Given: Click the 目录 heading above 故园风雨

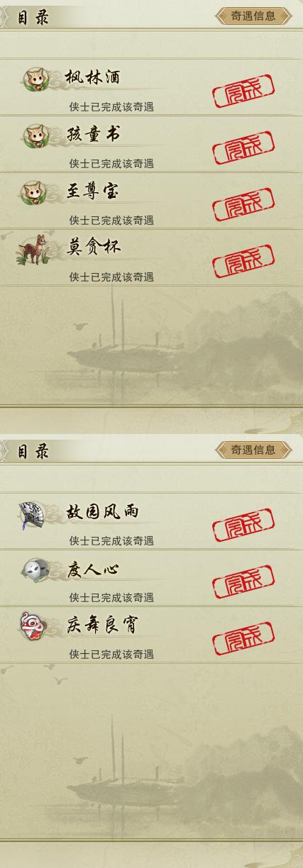Looking at the screenshot, I should pos(33,452).
